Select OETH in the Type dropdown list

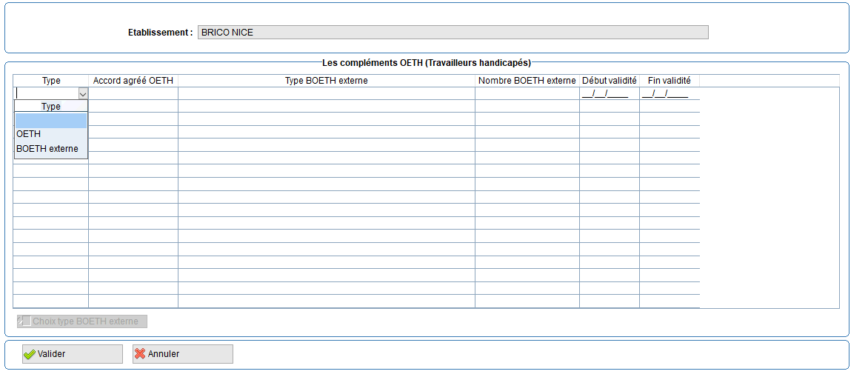point(50,134)
